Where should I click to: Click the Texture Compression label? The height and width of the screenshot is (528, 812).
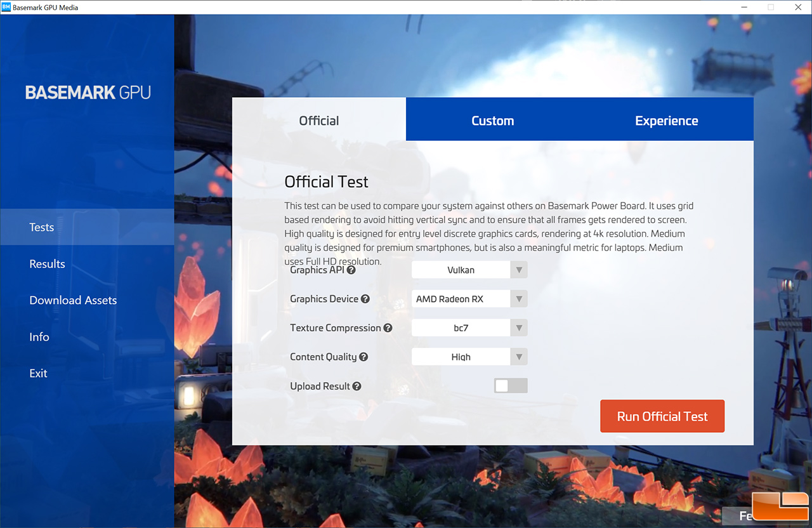pyautogui.click(x=336, y=328)
